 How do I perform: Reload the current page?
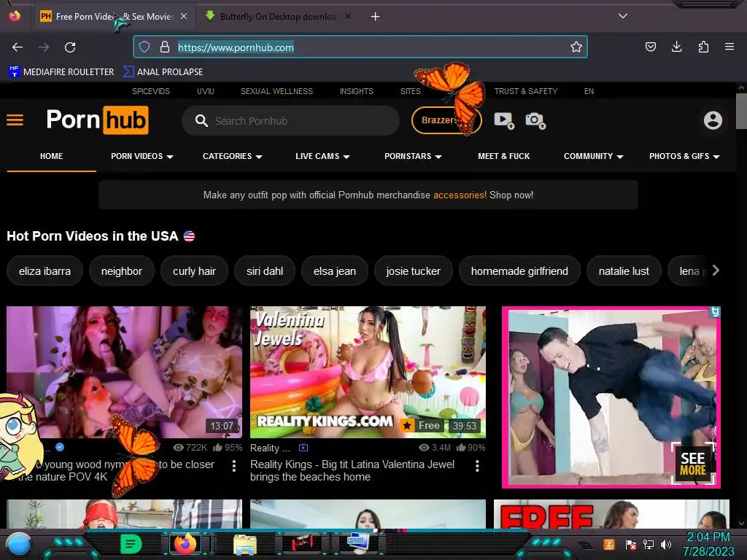pos(70,47)
